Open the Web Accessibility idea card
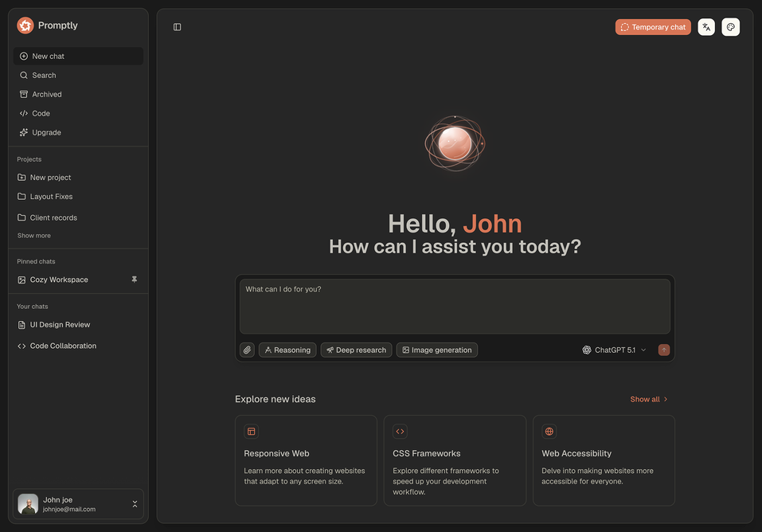 [604, 460]
